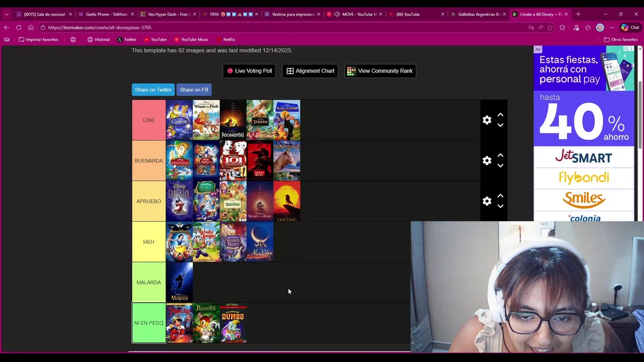Open the browser extensions puzzle icon
This screenshot has height=362, width=644.
[x=562, y=28]
